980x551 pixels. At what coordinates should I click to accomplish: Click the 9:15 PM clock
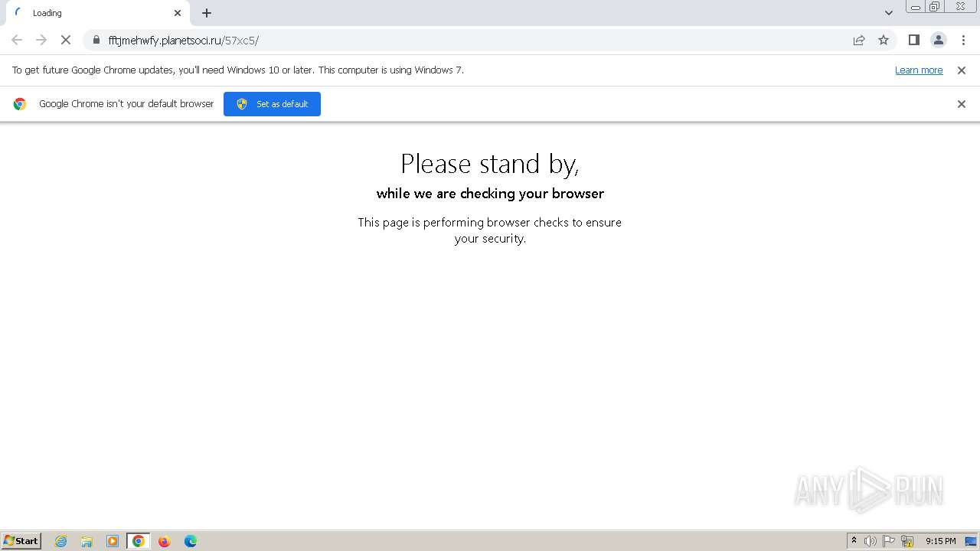[x=940, y=541]
